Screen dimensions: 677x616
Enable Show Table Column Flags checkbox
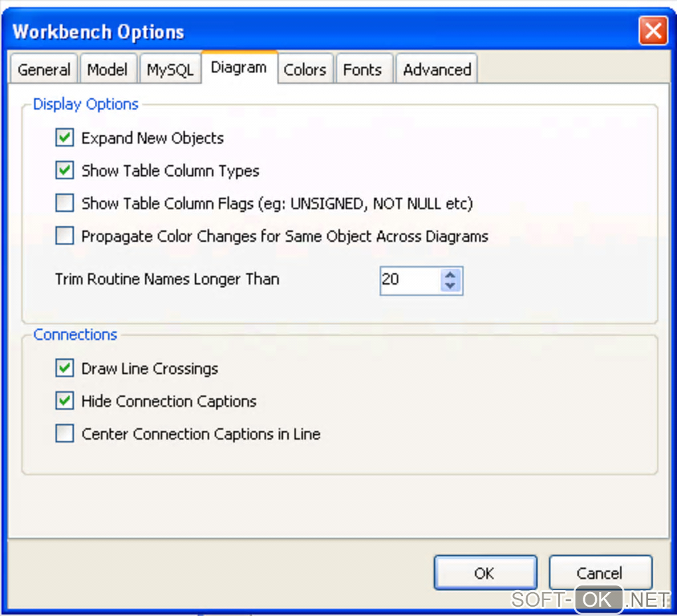(65, 203)
